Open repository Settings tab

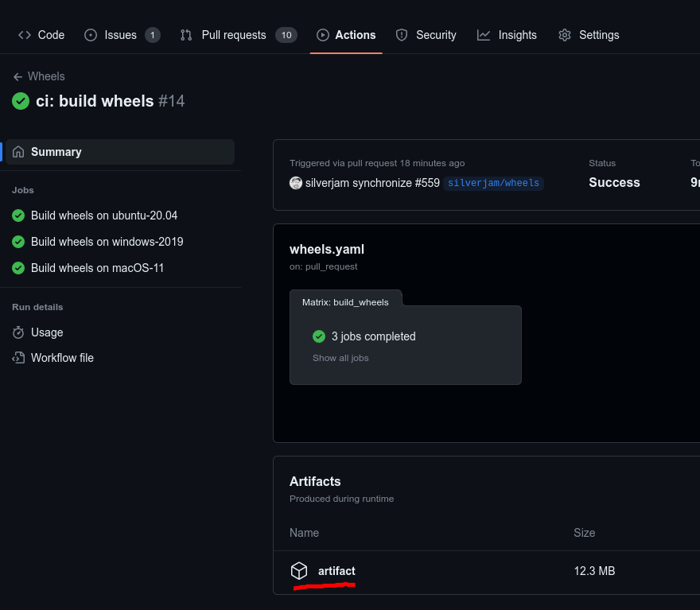point(589,35)
